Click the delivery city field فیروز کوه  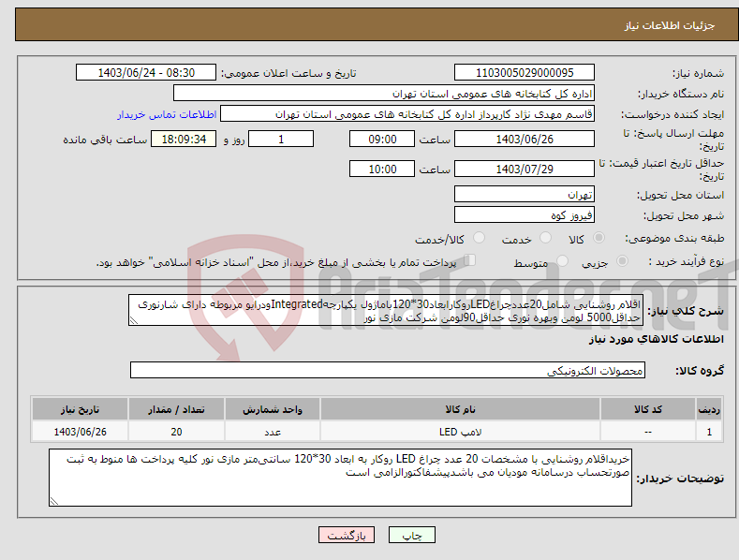pos(525,215)
